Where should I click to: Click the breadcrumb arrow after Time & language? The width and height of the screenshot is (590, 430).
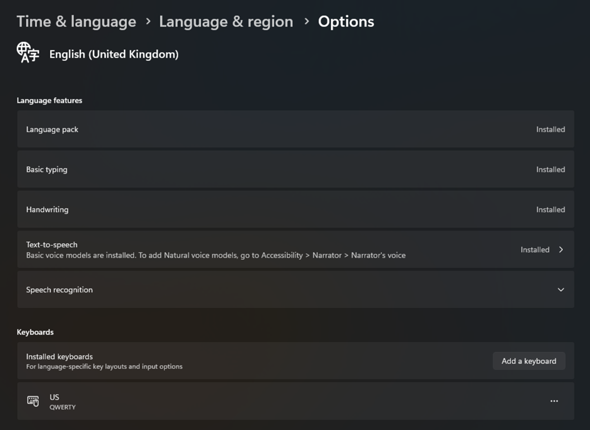coord(148,22)
